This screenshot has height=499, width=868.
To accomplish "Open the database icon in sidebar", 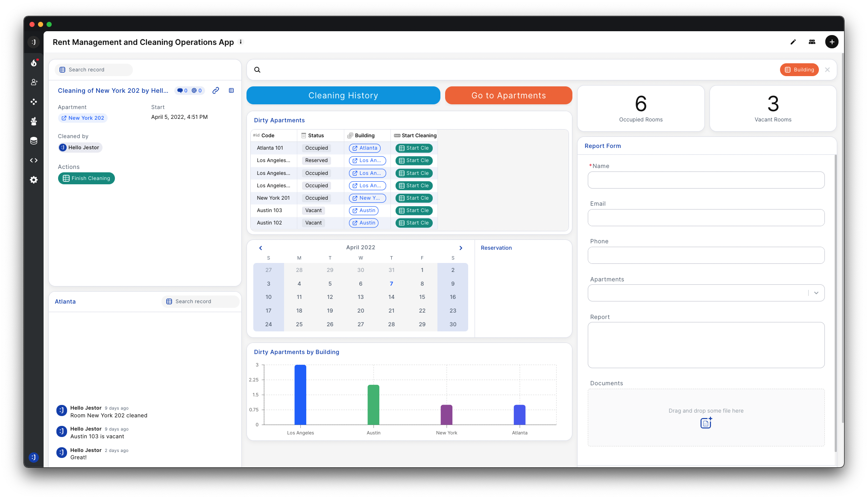I will tap(34, 141).
